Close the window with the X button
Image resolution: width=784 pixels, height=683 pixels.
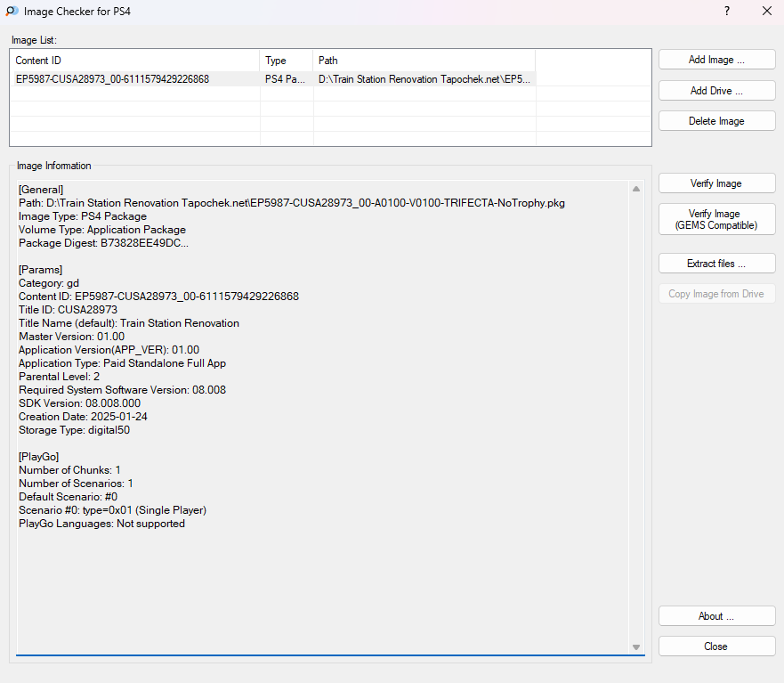coord(767,11)
